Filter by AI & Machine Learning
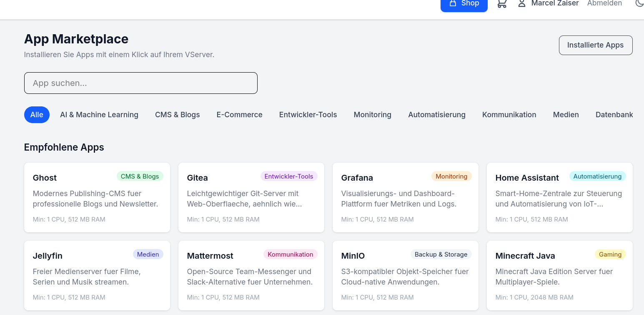The image size is (644, 315). click(99, 114)
